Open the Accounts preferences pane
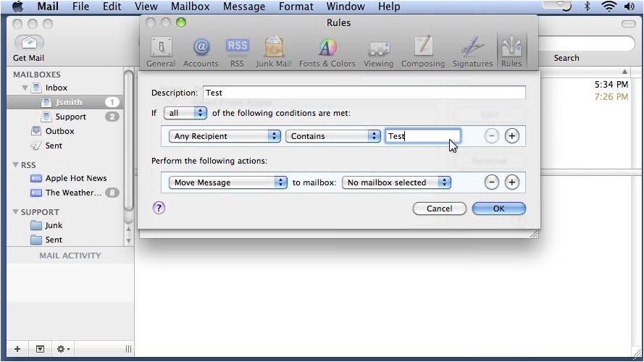The height and width of the screenshot is (362, 644). (201, 51)
